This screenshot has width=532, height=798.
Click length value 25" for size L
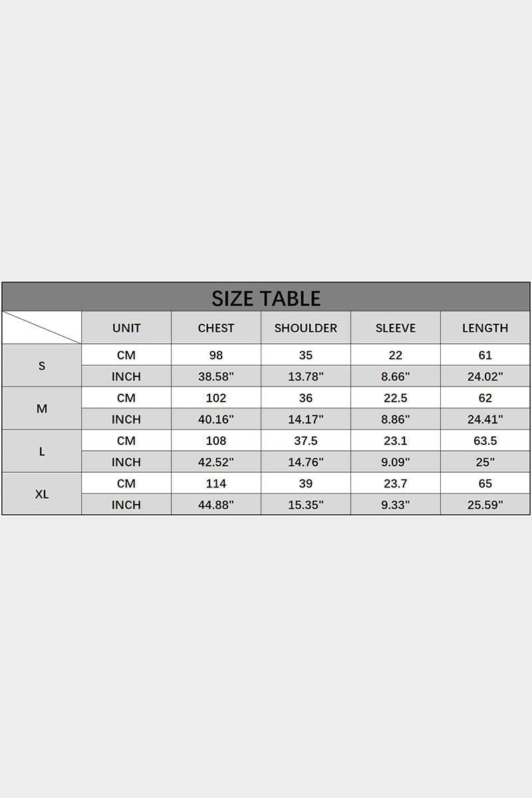(x=485, y=462)
